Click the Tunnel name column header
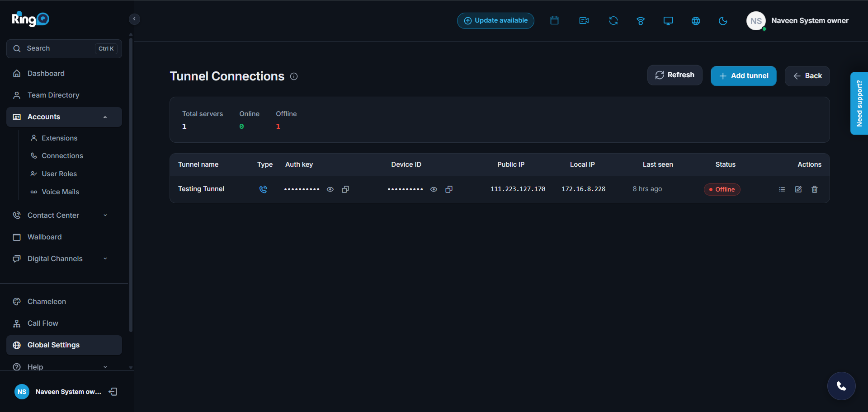The width and height of the screenshot is (868, 412). 198,164
